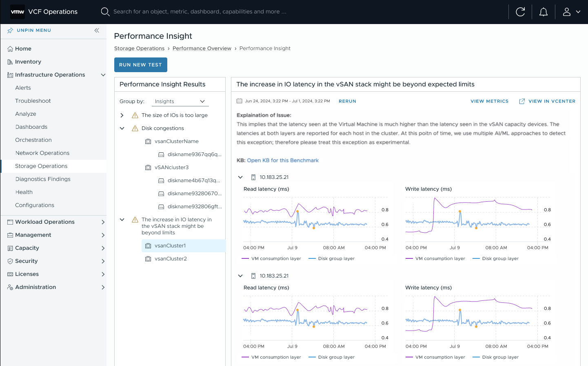Screen dimensions: 588x366
Task: Click the Management icon
Action: (10, 235)
